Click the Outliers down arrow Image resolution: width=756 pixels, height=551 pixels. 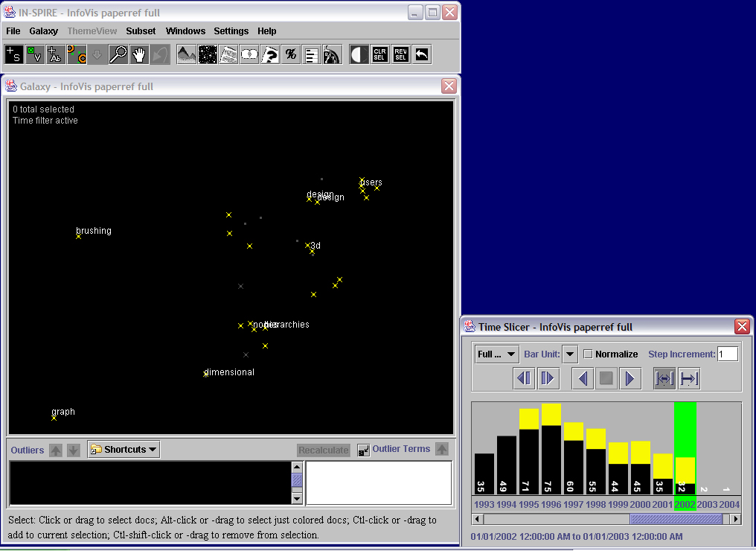pyautogui.click(x=73, y=450)
